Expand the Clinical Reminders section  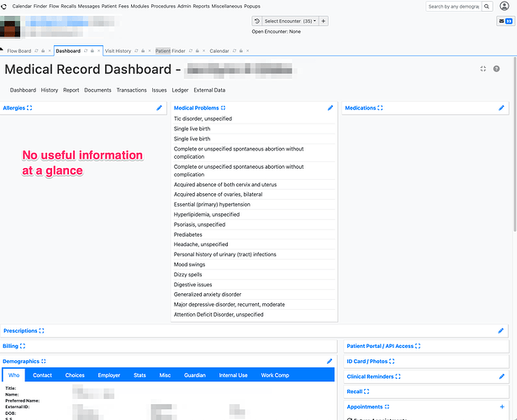pos(398,376)
